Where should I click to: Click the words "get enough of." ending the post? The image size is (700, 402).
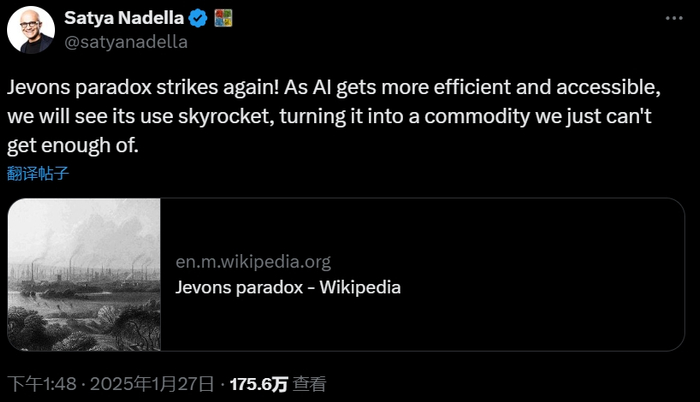(69, 145)
